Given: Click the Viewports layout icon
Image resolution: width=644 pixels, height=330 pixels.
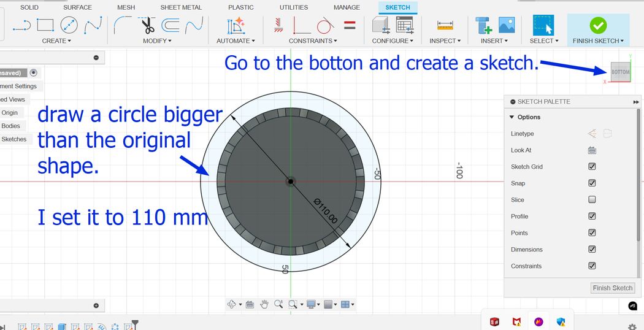Looking at the screenshot, I should (x=345, y=304).
